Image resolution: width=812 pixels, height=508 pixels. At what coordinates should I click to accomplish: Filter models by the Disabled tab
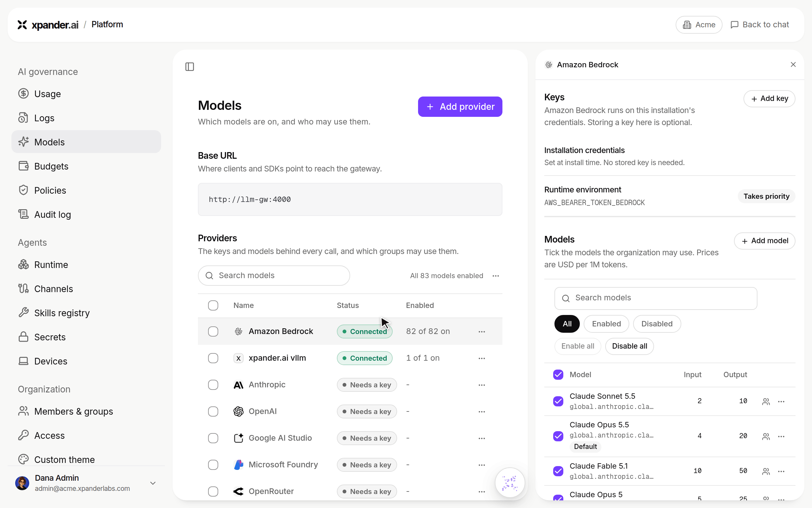tap(657, 324)
